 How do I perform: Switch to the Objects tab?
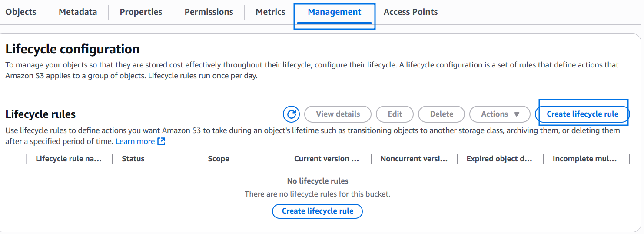(x=21, y=12)
